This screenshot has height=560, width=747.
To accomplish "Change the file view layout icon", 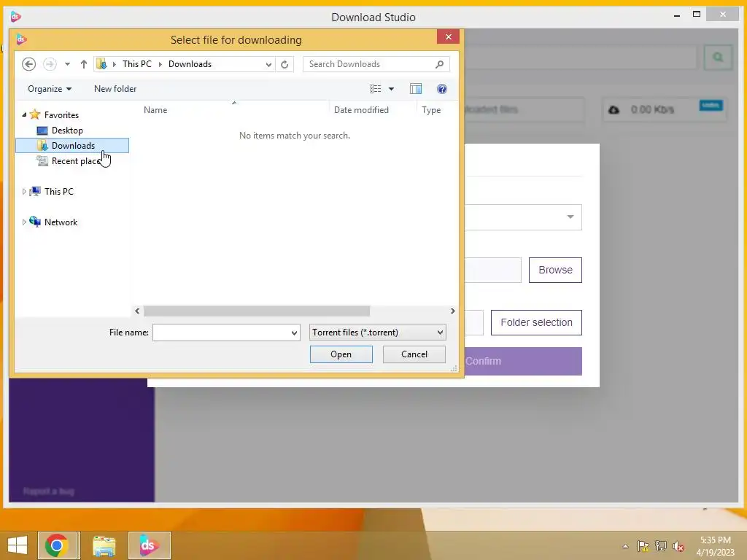I will [x=375, y=89].
